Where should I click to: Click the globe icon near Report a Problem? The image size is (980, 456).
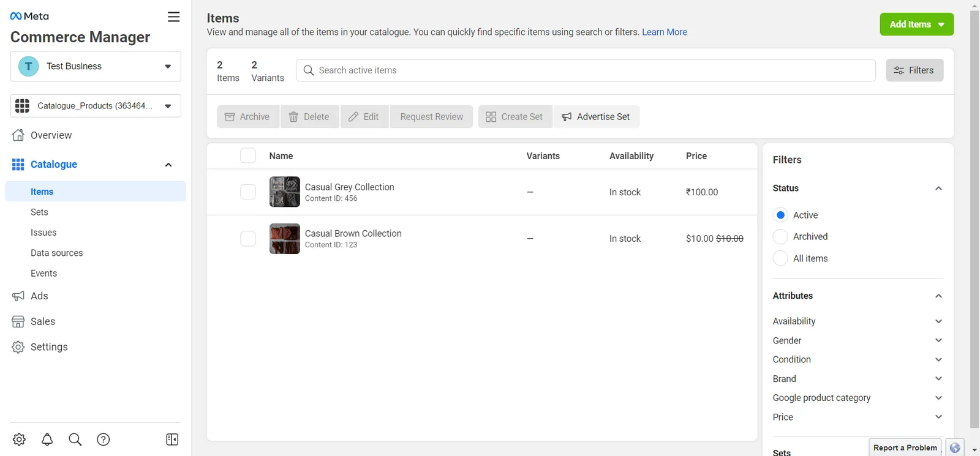(x=955, y=447)
